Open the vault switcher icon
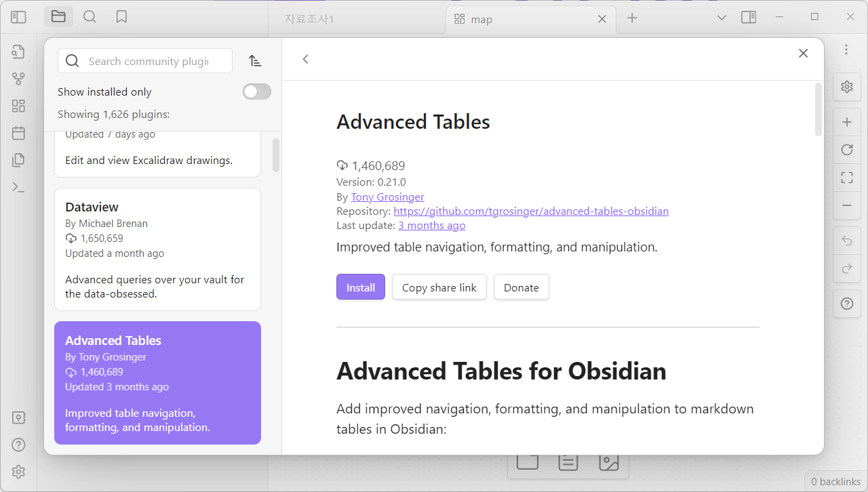 coord(18,418)
